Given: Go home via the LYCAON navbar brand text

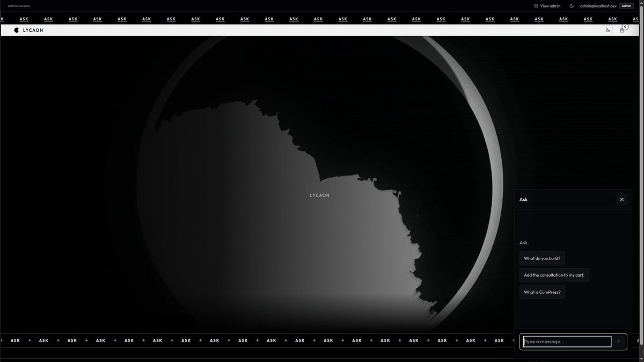Looking at the screenshot, I should coord(33,31).
